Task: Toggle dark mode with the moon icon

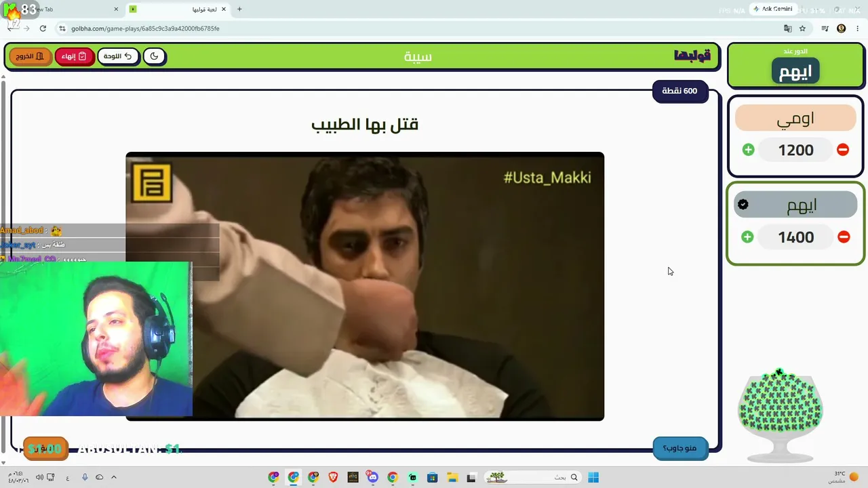Action: click(x=155, y=56)
